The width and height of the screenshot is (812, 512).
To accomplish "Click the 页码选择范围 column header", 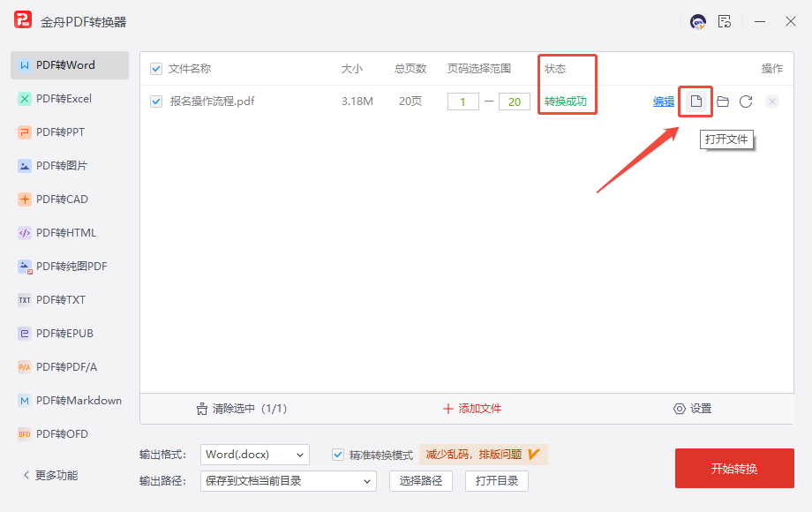I will 479,68.
